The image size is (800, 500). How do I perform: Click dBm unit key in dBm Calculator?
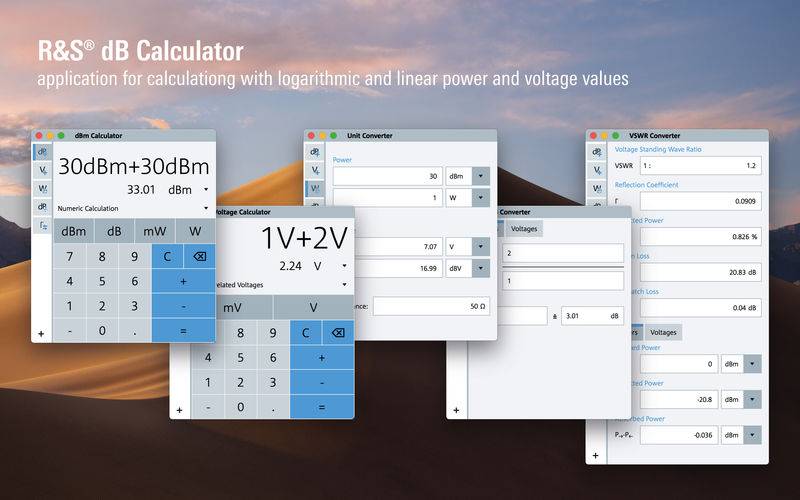pos(73,231)
